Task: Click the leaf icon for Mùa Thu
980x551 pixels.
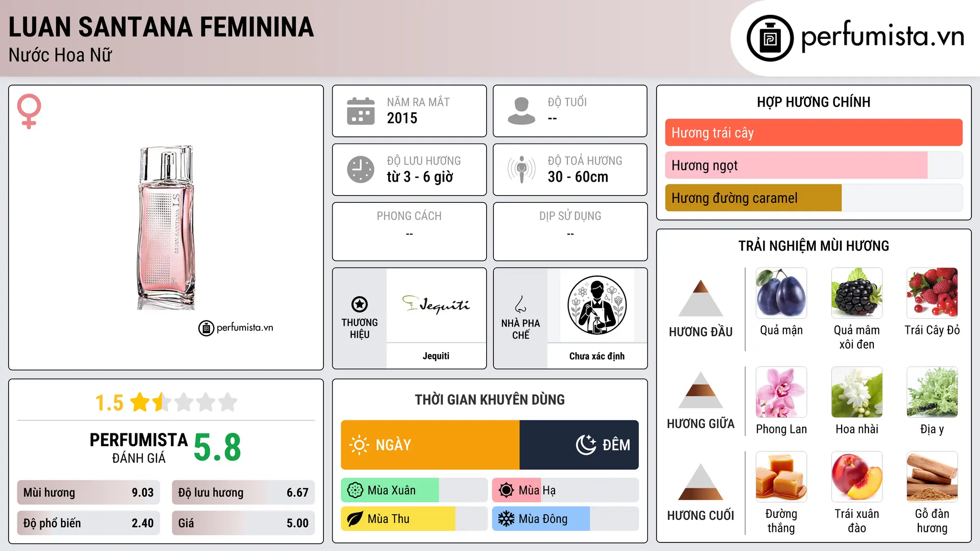Action: (355, 519)
